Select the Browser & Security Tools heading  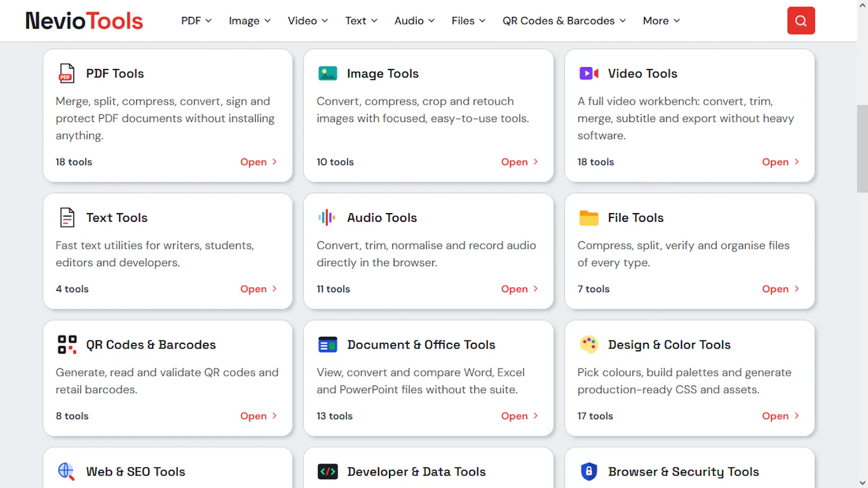coord(684,471)
